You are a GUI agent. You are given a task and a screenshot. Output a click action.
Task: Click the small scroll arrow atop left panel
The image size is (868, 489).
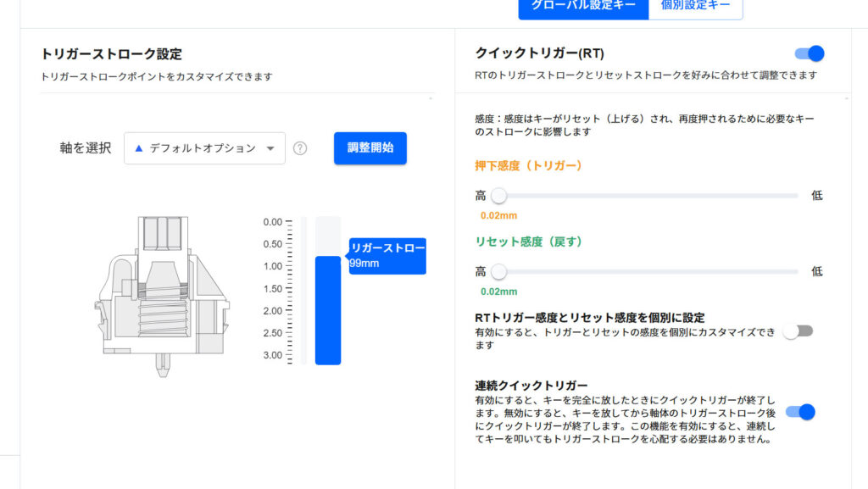(x=431, y=98)
